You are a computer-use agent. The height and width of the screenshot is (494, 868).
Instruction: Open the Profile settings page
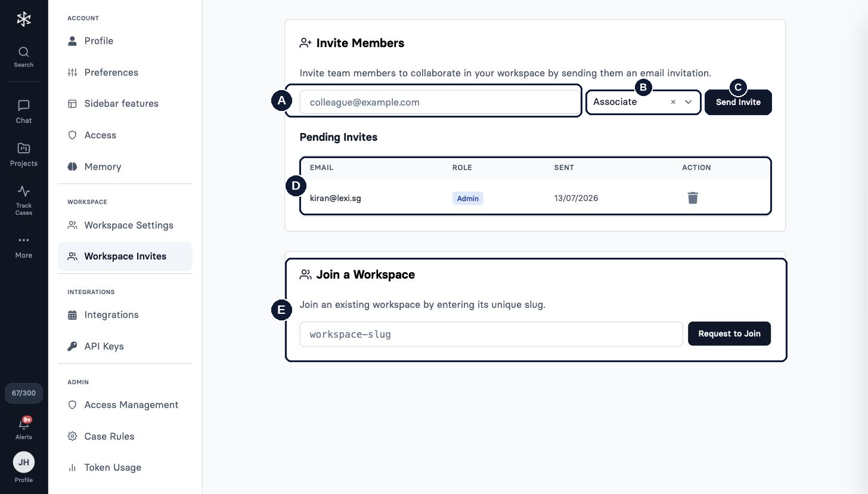pyautogui.click(x=125, y=41)
